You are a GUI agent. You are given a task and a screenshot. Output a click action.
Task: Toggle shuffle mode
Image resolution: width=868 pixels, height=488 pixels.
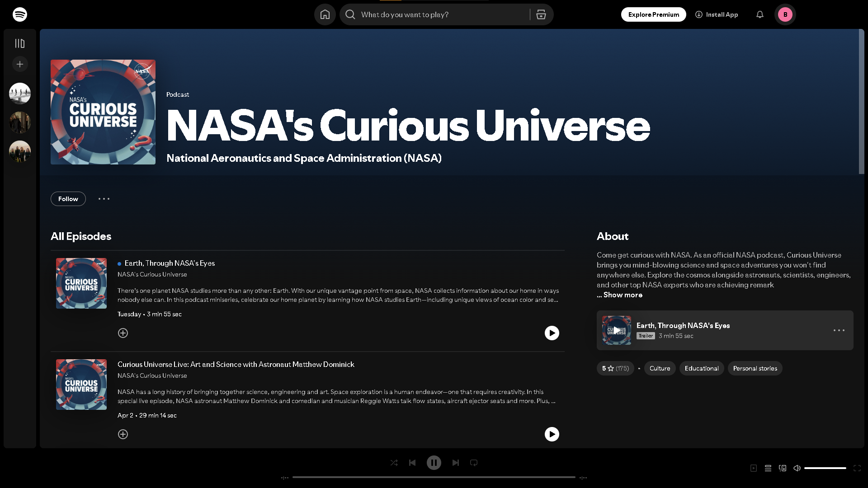(394, 463)
